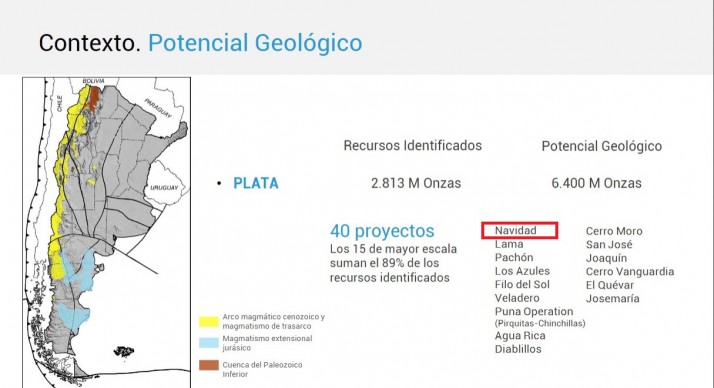
Task: Click the light blue legend swatch
Action: (209, 343)
